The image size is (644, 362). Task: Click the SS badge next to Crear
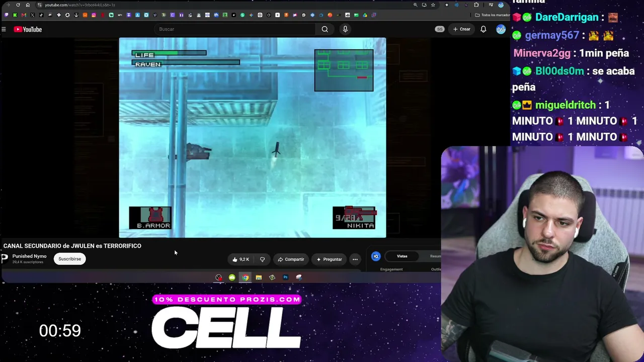point(440,29)
